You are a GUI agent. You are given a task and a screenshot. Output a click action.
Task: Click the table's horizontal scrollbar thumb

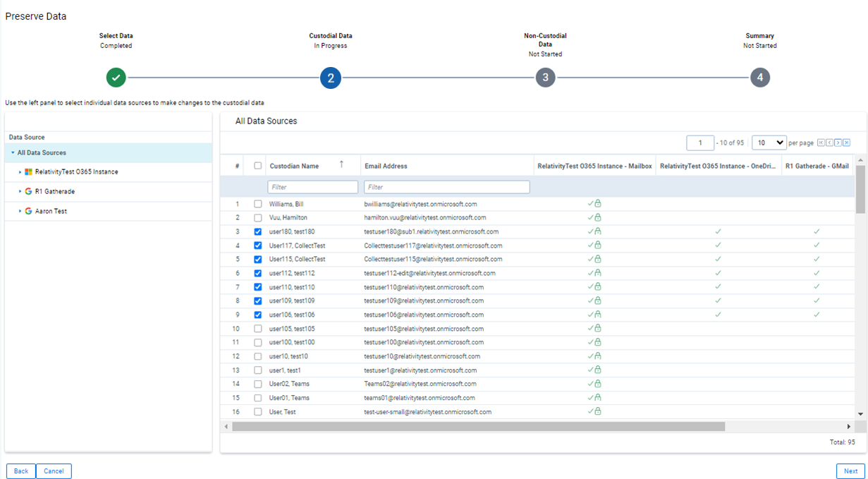pos(478,426)
